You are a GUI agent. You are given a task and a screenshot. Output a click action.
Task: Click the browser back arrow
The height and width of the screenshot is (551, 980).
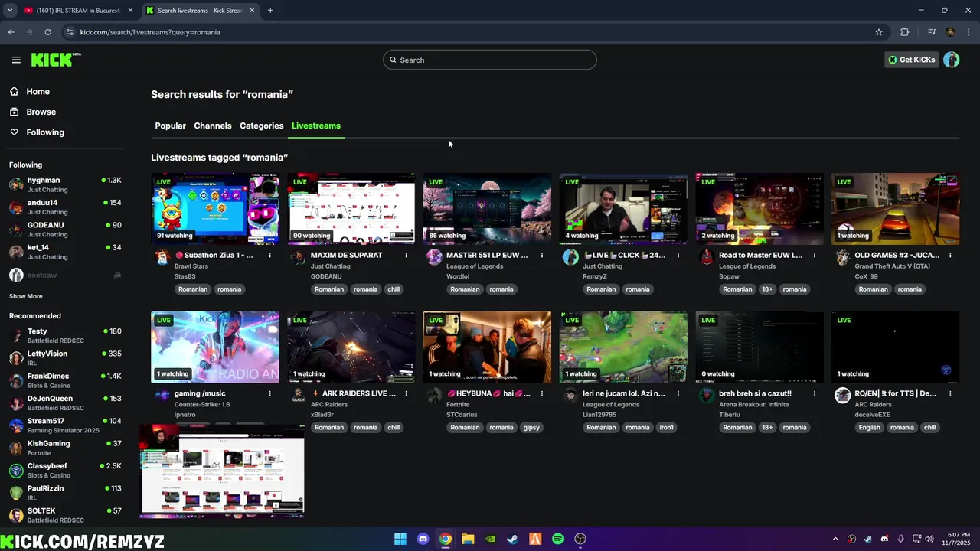[11, 32]
